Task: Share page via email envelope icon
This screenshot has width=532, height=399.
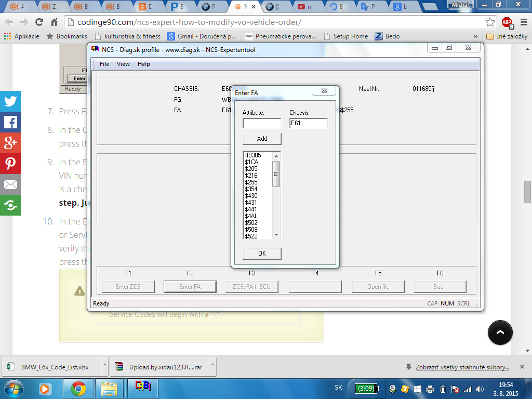Action: (10, 184)
